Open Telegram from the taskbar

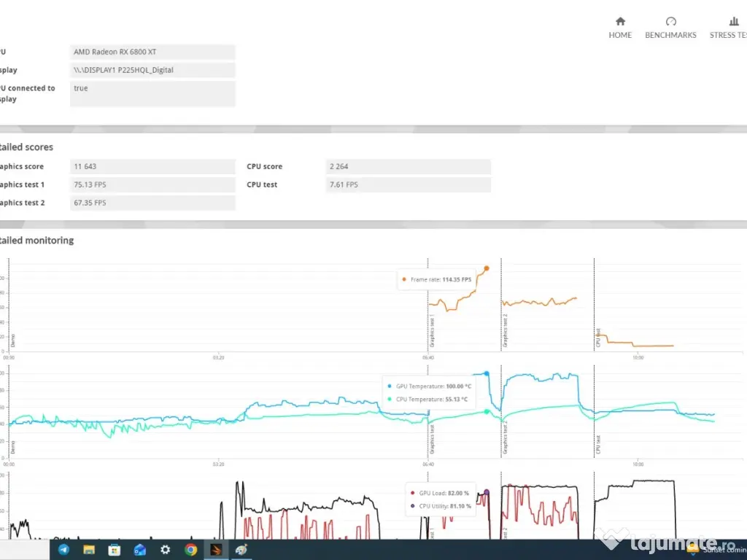coord(63,550)
